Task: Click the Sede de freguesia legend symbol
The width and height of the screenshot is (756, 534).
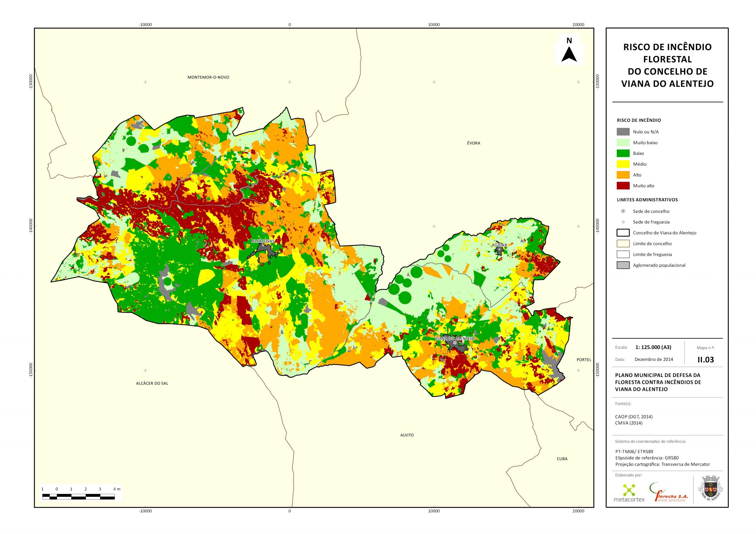Action: 623,222
